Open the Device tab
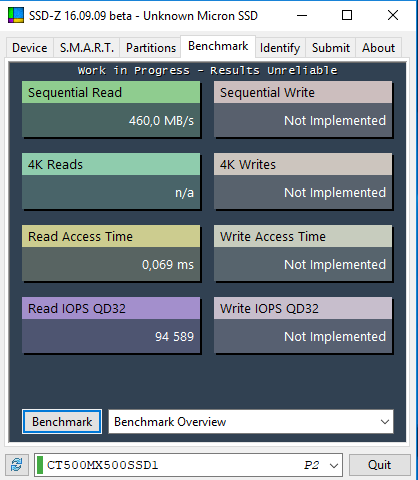This screenshot has width=418, height=480. coord(30,48)
